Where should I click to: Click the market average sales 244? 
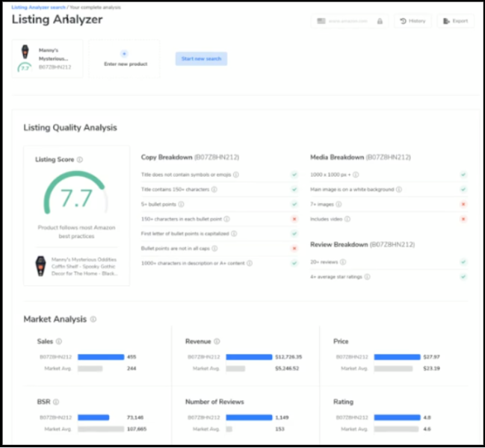coord(132,369)
